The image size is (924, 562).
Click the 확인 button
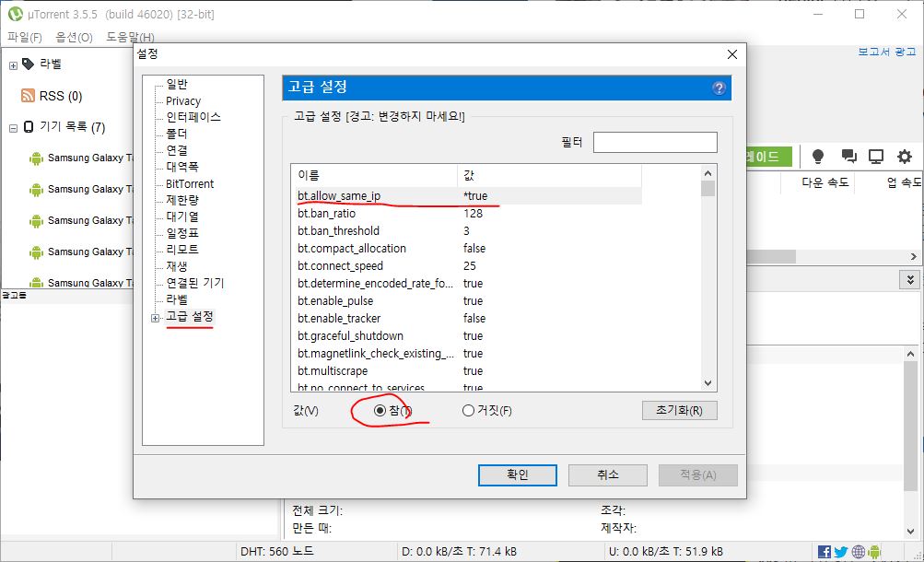[x=518, y=475]
